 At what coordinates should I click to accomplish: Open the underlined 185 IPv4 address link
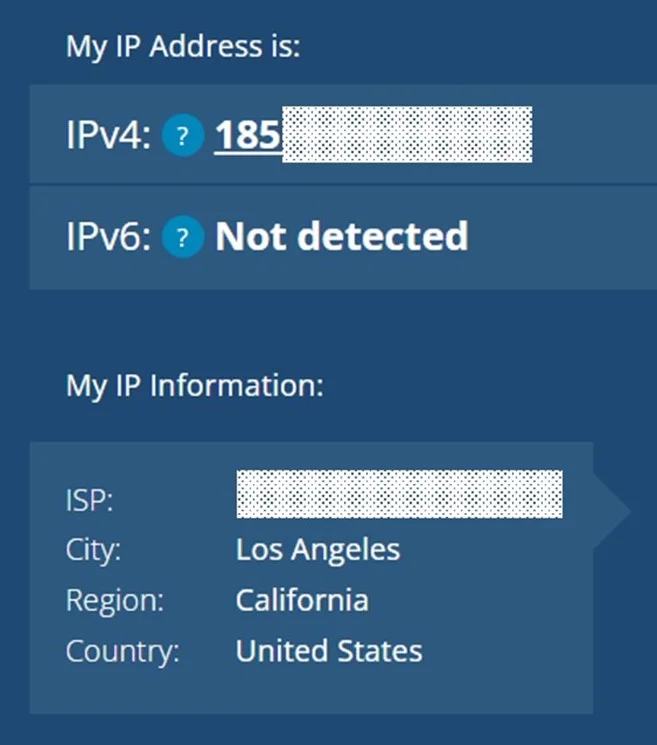point(247,135)
